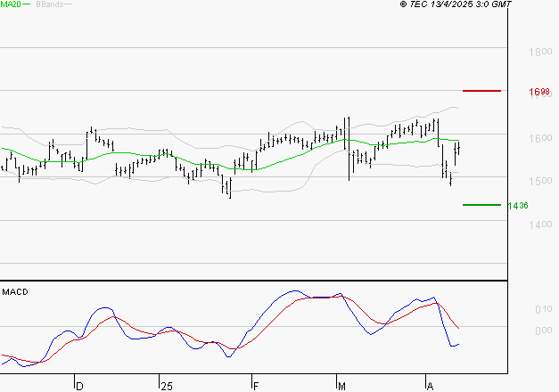
Task: Click the red 1698 price label
Action: coord(539,92)
